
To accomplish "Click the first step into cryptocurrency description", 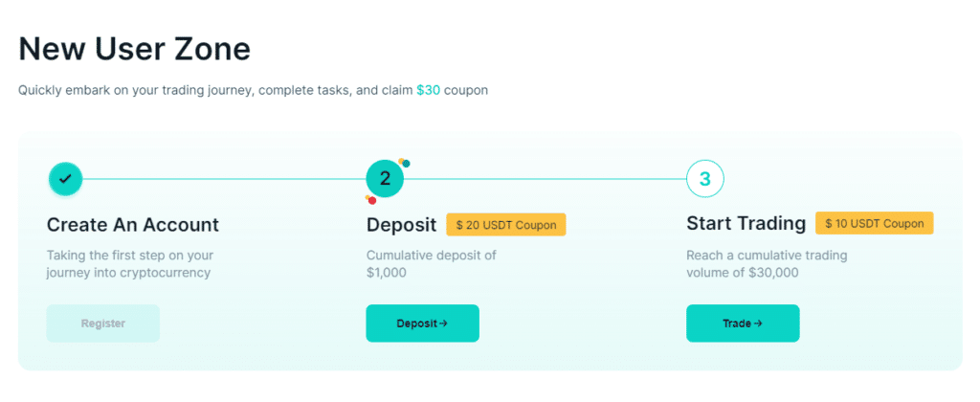I will [x=129, y=263].
